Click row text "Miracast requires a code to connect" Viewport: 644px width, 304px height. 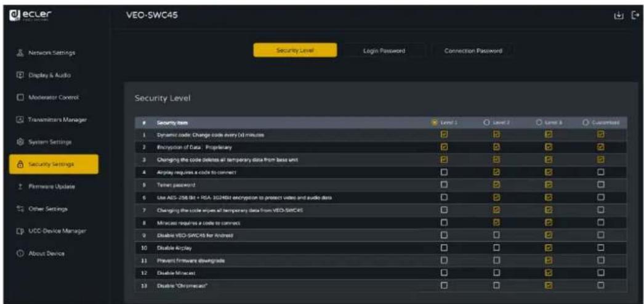pyautogui.click(x=198, y=223)
